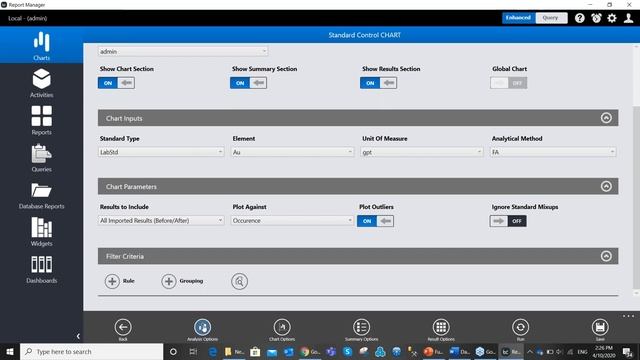
Task: Toggle Show Results Section switch
Action: coord(378,83)
